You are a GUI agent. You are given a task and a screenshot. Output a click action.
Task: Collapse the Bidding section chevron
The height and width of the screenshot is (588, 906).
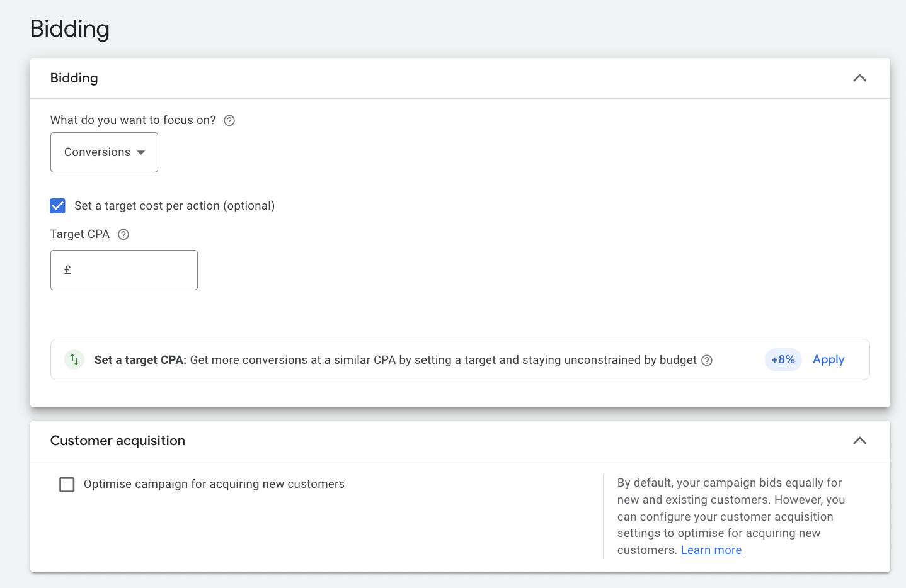click(x=859, y=78)
